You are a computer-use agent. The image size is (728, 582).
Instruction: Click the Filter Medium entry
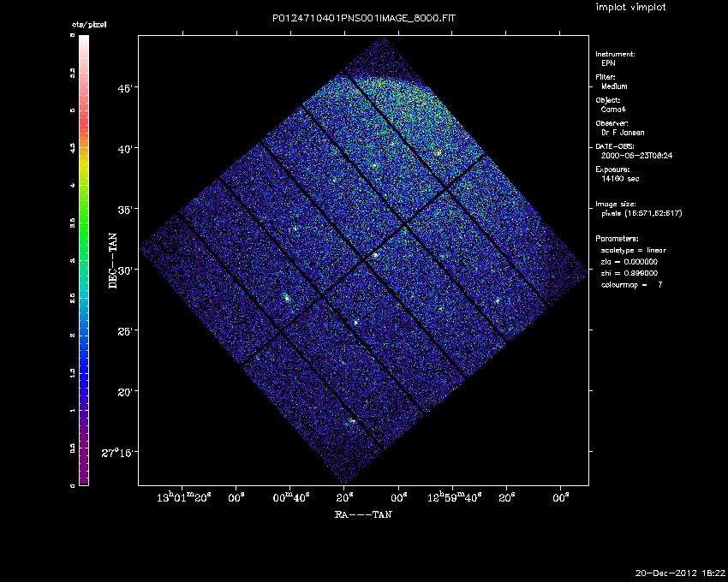[x=614, y=86]
